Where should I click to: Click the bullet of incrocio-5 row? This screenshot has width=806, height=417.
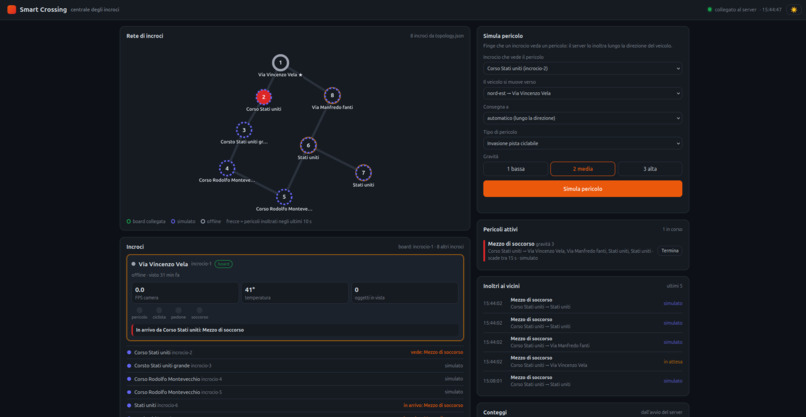pos(129,392)
